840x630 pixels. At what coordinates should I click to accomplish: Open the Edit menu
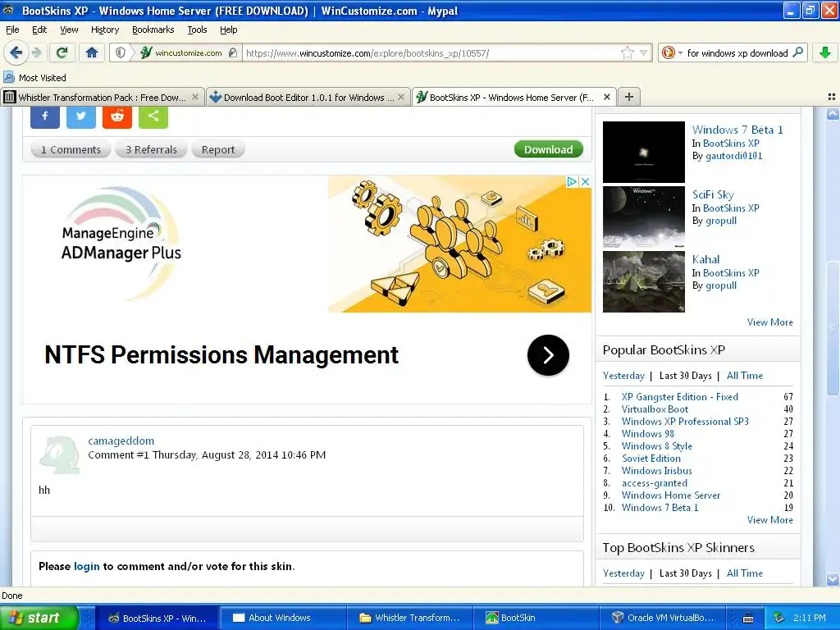39,30
